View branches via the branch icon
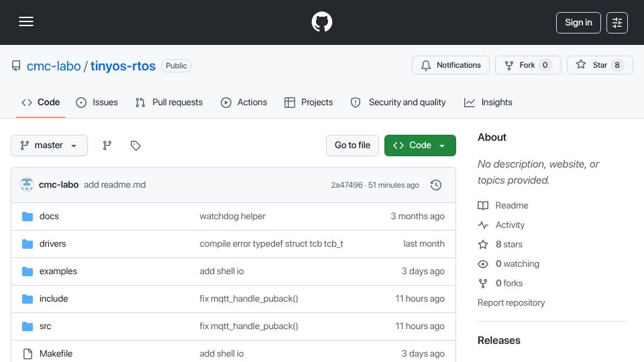Image resolution: width=644 pixels, height=362 pixels. click(107, 145)
